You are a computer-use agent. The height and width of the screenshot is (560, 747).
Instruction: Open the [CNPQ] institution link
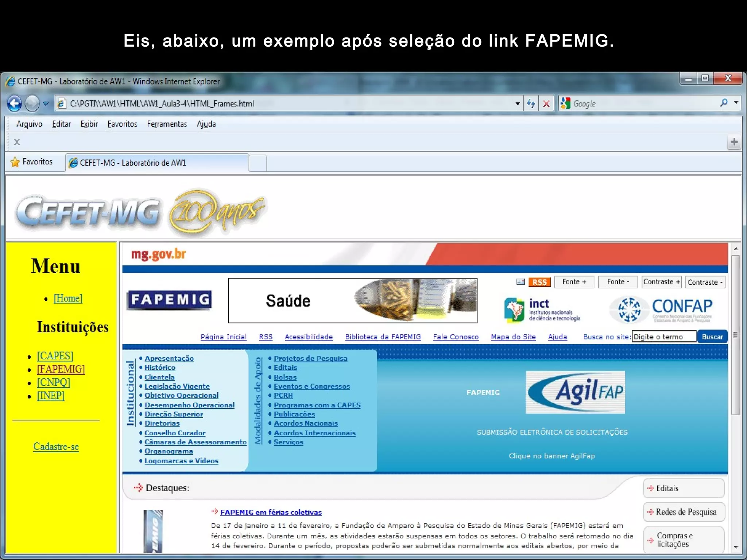[54, 382]
